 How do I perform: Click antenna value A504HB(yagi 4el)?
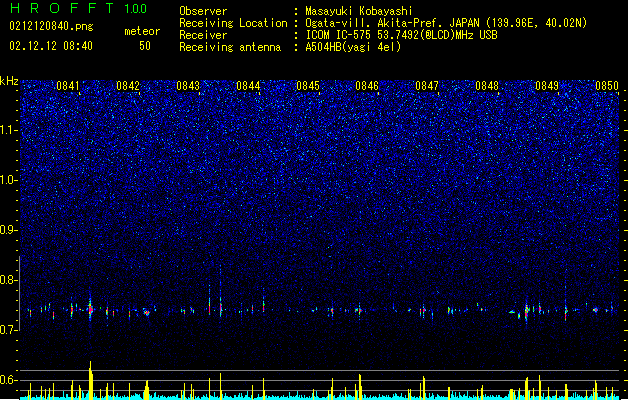coord(353,47)
